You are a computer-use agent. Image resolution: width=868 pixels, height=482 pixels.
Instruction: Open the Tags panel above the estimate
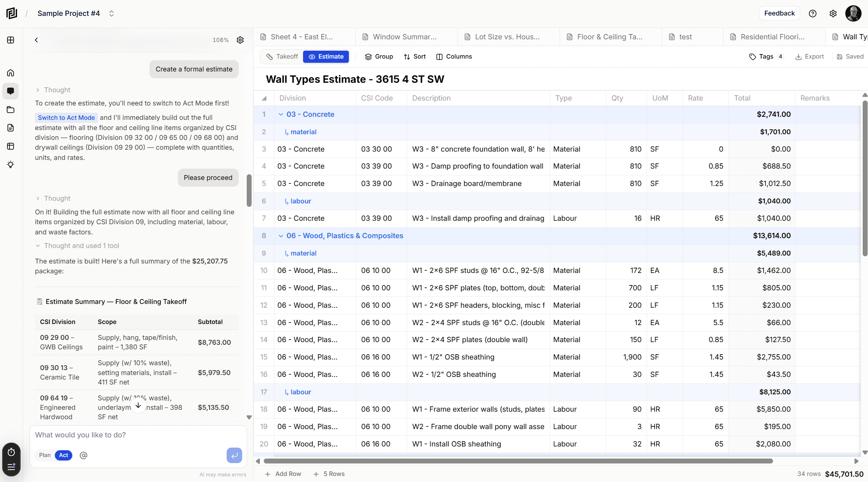(767, 56)
